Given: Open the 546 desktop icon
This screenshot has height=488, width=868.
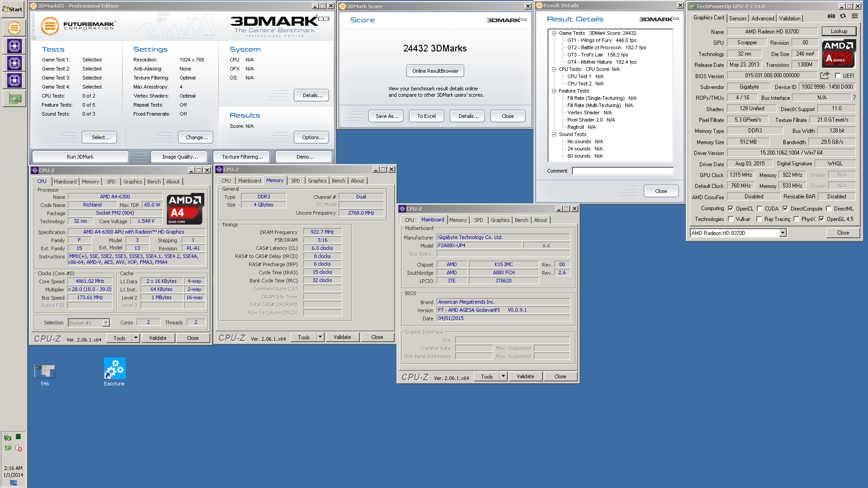Looking at the screenshot, I should [x=45, y=375].
